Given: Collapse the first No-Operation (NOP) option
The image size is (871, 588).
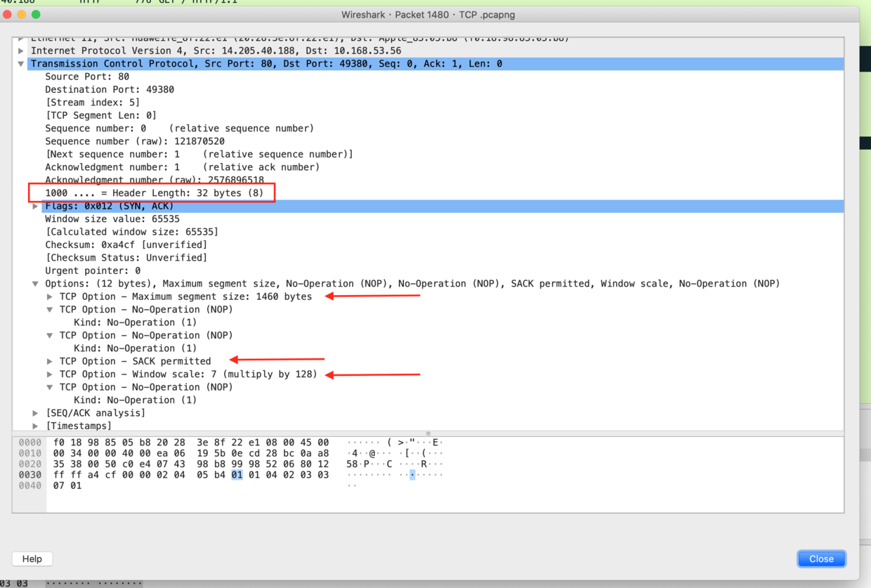Looking at the screenshot, I should [x=50, y=310].
